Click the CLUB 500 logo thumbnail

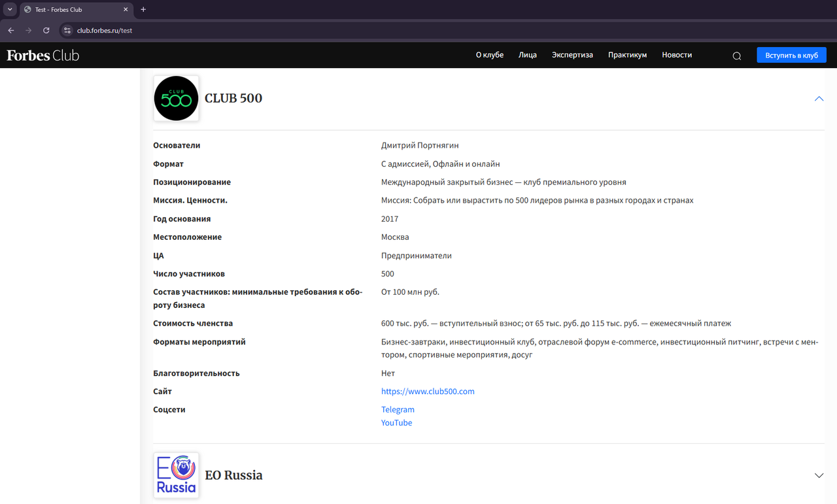176,98
